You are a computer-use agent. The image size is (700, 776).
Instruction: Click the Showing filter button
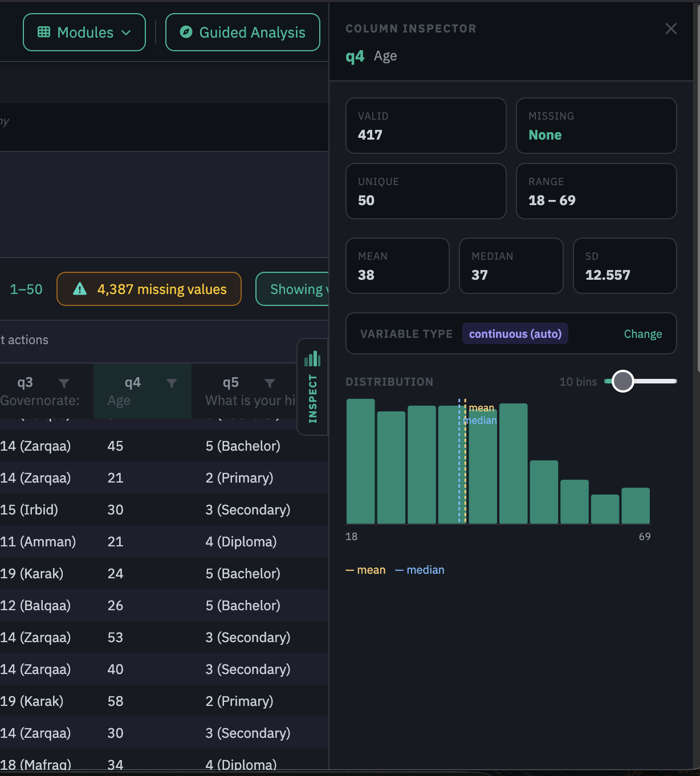pos(292,289)
